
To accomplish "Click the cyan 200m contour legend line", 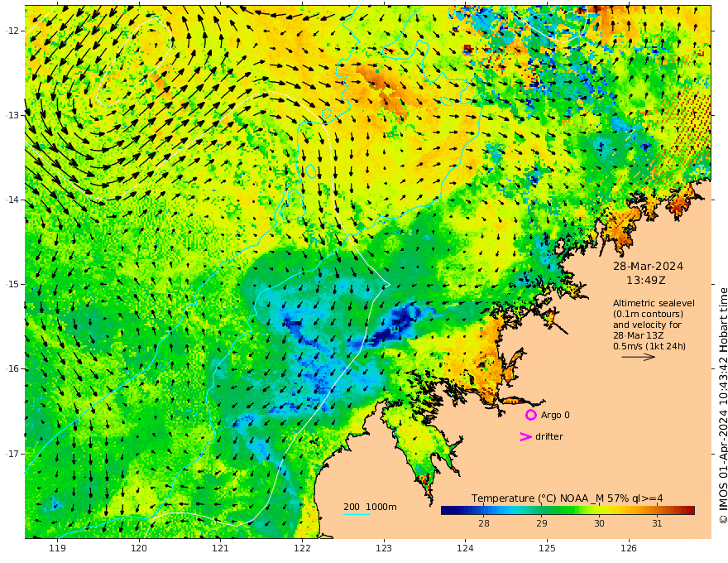I will pyautogui.click(x=356, y=514).
